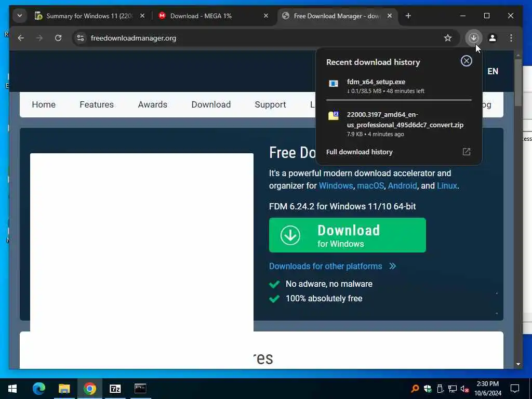Toggle the Chrome downloads toolbar button
This screenshot has width=532, height=399.
[474, 38]
